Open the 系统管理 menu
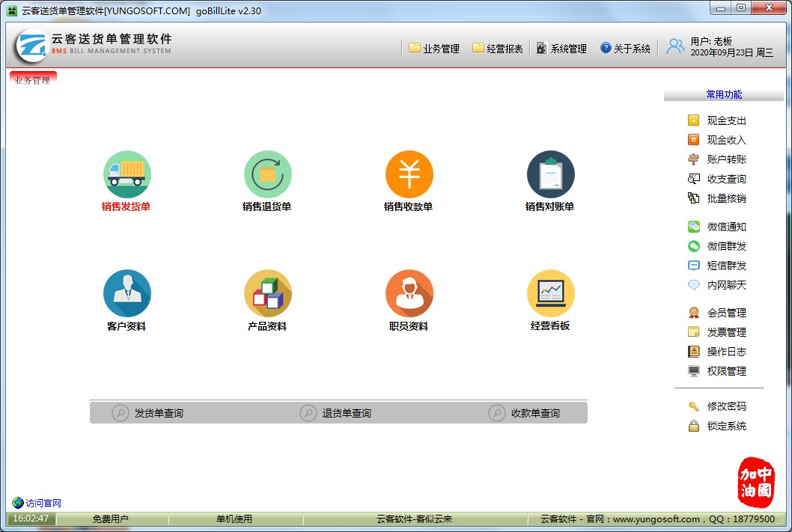Viewport: 792px width, 532px height. [x=561, y=49]
